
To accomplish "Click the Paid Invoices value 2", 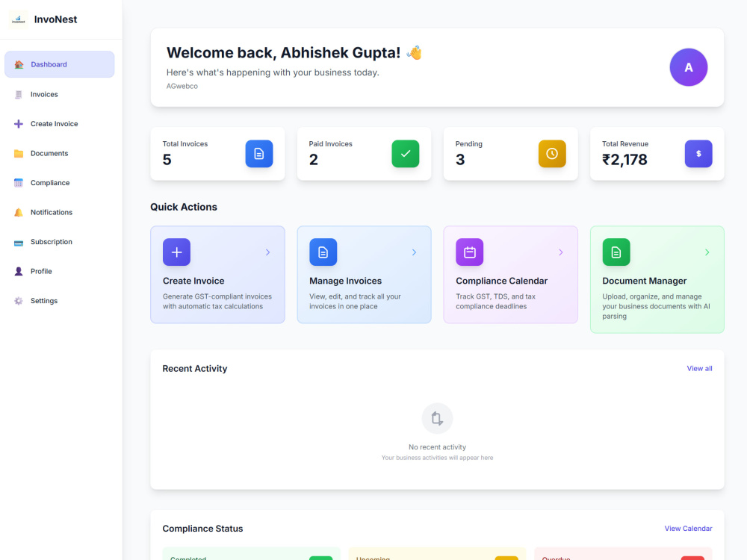I will tap(314, 160).
